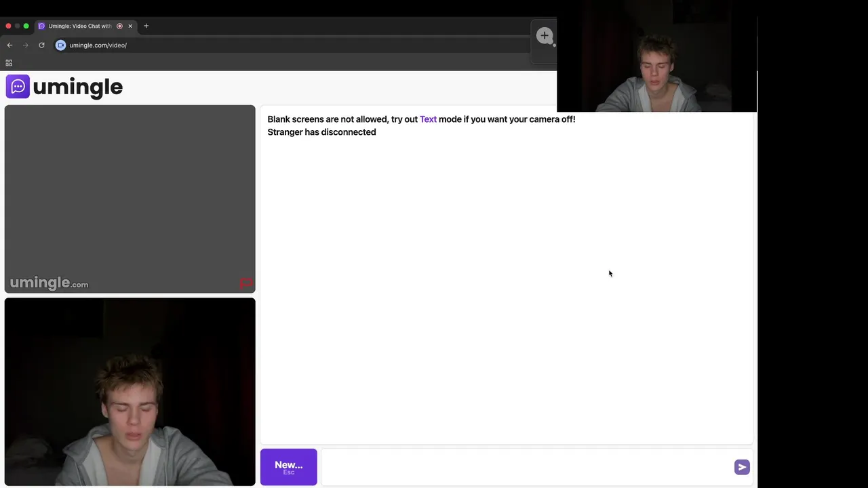The image size is (868, 488).
Task: Click the chat message input field
Action: (x=526, y=467)
